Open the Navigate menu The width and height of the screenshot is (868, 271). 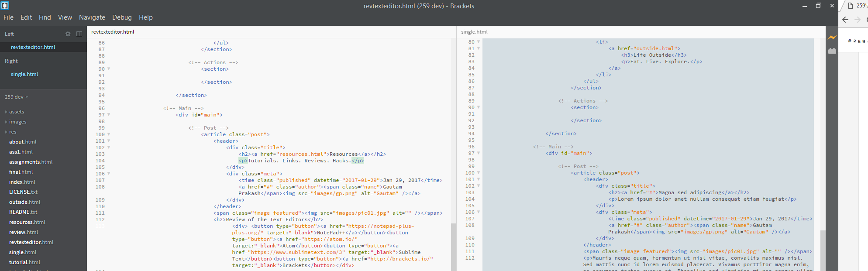(x=92, y=17)
